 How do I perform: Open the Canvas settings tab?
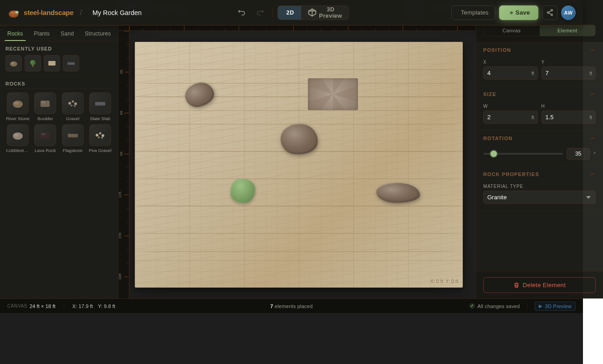point(511,30)
